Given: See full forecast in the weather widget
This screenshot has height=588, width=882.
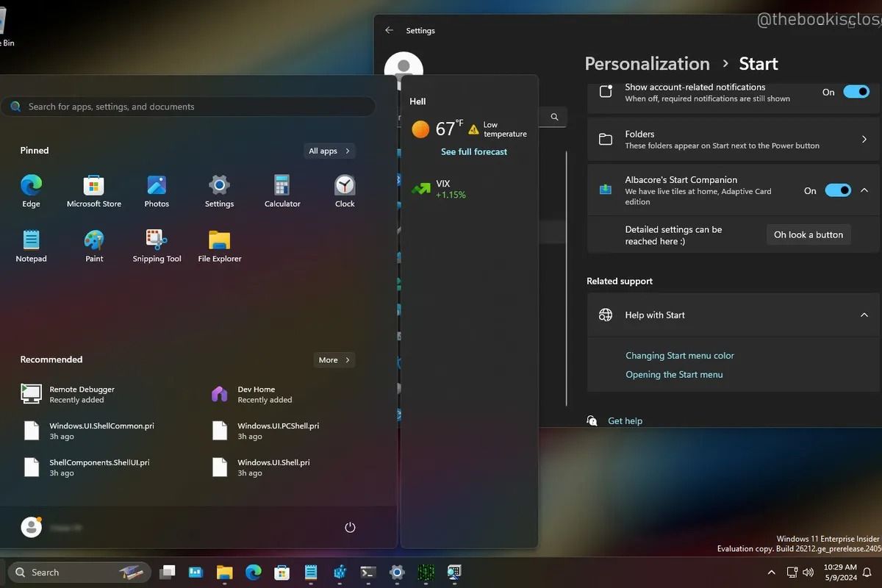Looking at the screenshot, I should [x=473, y=151].
